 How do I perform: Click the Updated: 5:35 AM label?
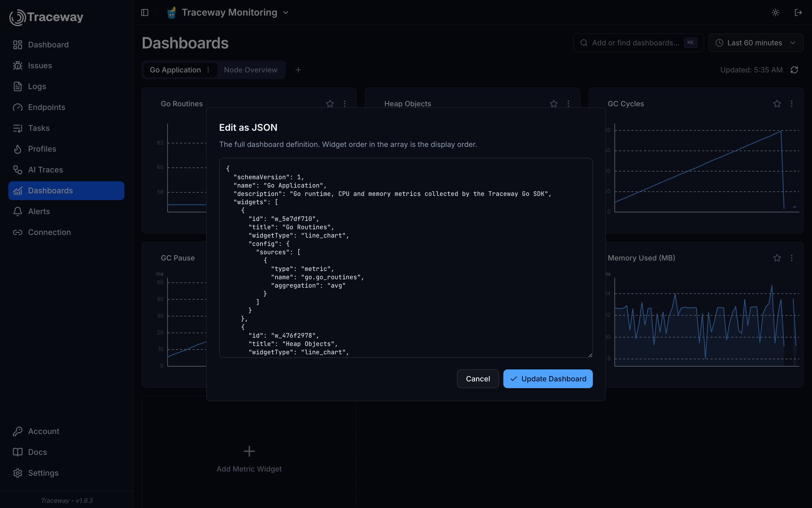[751, 70]
